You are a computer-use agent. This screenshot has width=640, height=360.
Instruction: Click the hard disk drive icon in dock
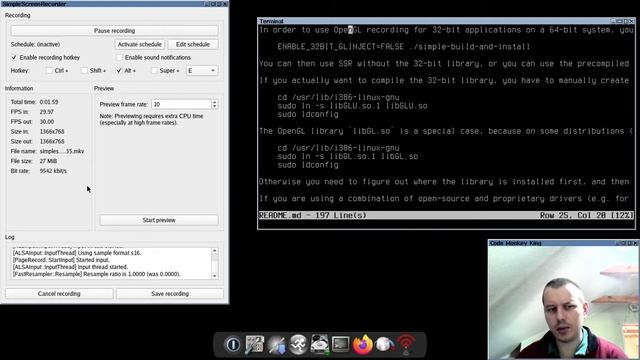(320, 344)
